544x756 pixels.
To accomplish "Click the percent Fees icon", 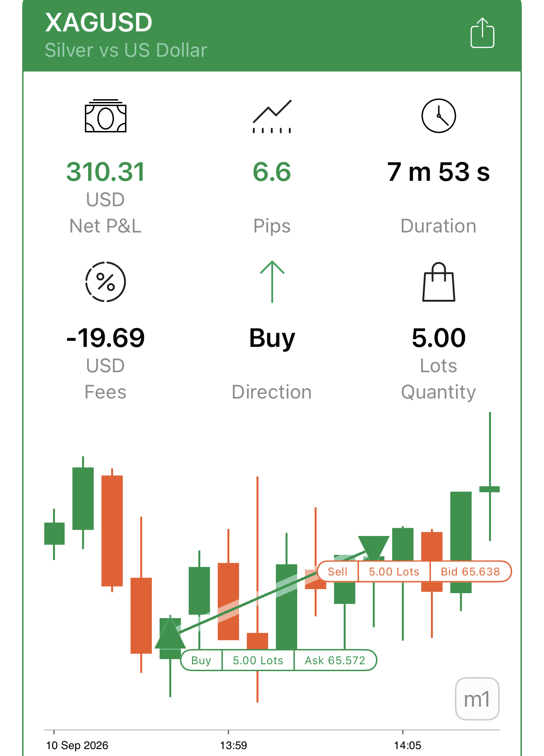I will pos(106,282).
